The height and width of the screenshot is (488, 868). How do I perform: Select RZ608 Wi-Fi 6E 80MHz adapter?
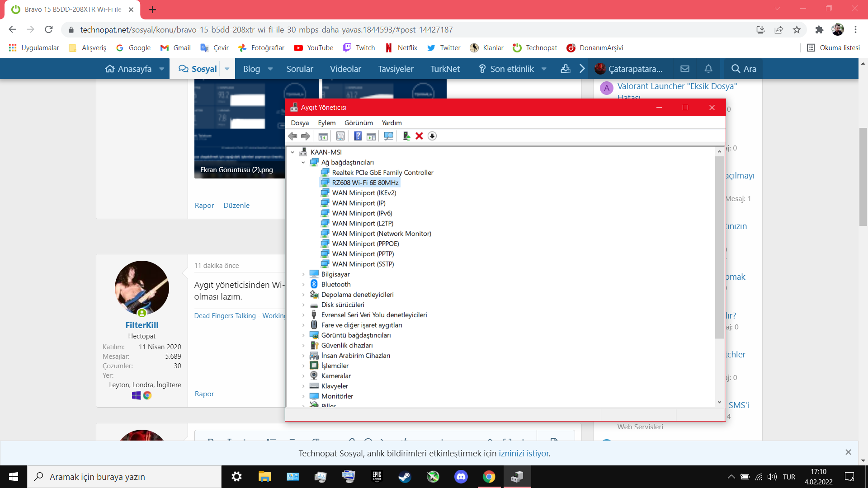point(365,183)
